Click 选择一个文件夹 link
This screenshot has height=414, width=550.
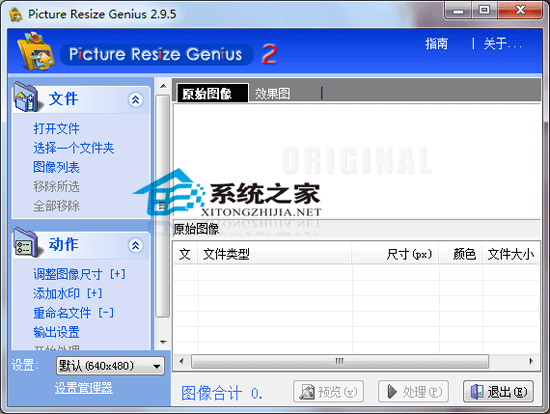click(74, 148)
